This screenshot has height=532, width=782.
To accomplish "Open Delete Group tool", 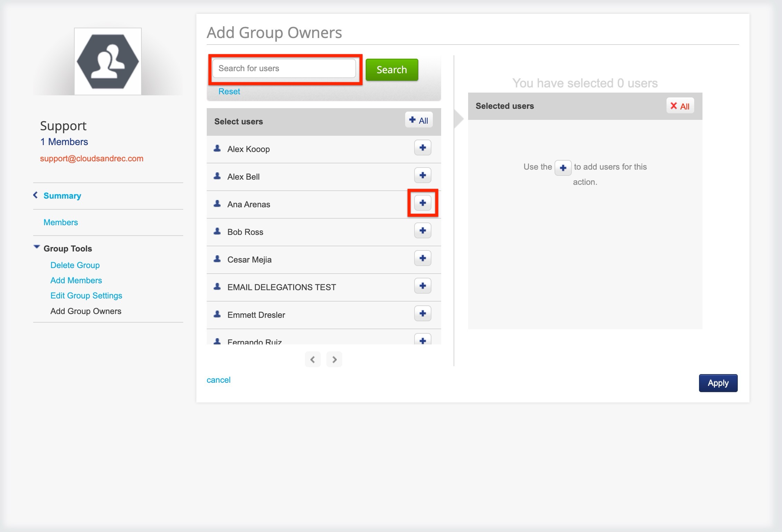I will coord(75,265).
